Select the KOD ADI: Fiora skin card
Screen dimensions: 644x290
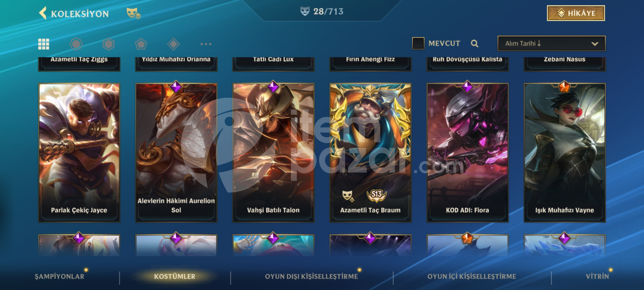pos(467,153)
